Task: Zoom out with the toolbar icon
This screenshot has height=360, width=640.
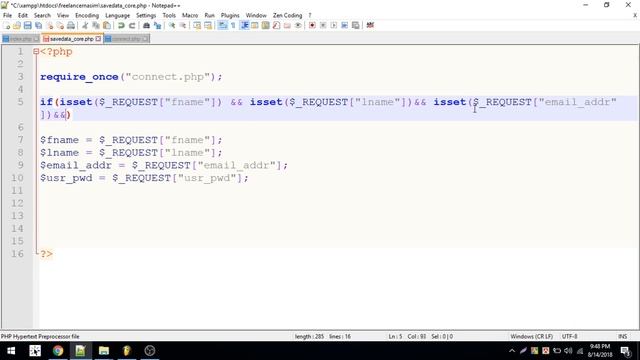Action: (x=183, y=25)
